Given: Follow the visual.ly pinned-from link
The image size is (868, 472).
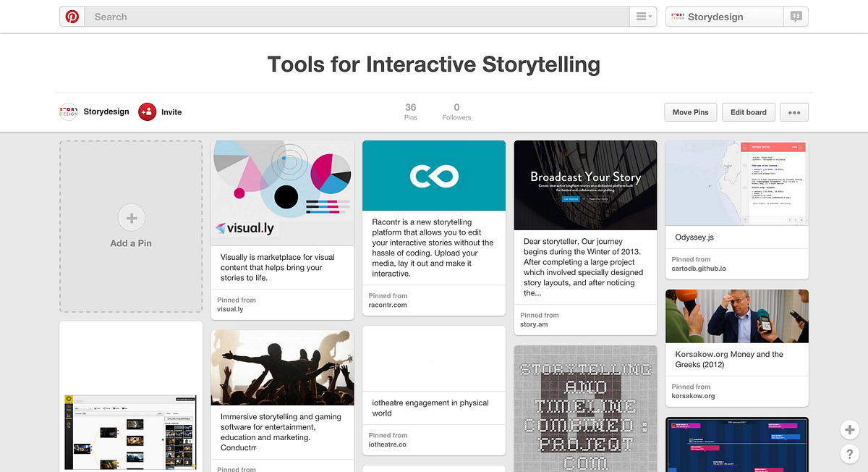Looking at the screenshot, I should (230, 308).
